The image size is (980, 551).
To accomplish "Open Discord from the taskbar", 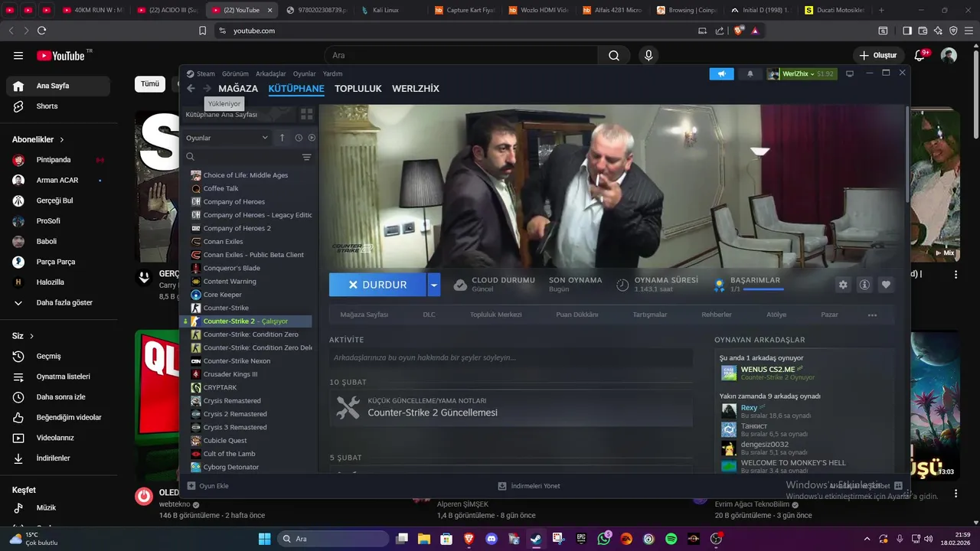I will (491, 539).
